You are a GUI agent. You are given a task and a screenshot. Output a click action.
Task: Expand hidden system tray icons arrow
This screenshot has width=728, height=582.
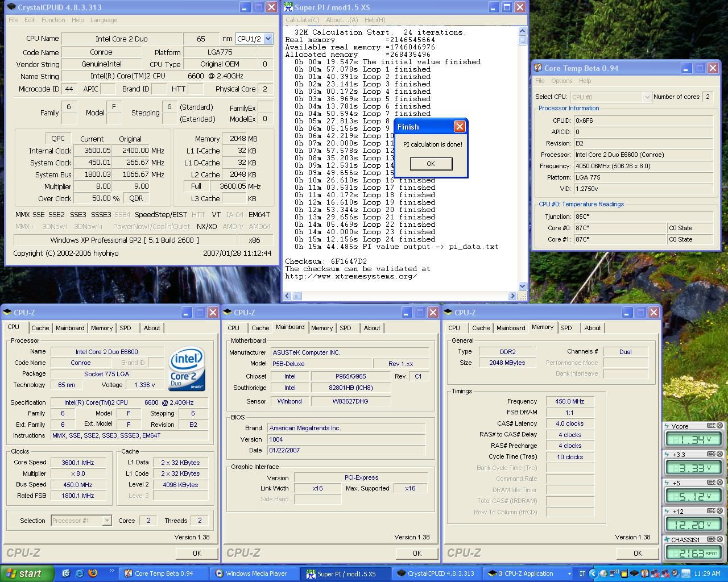pos(593,573)
